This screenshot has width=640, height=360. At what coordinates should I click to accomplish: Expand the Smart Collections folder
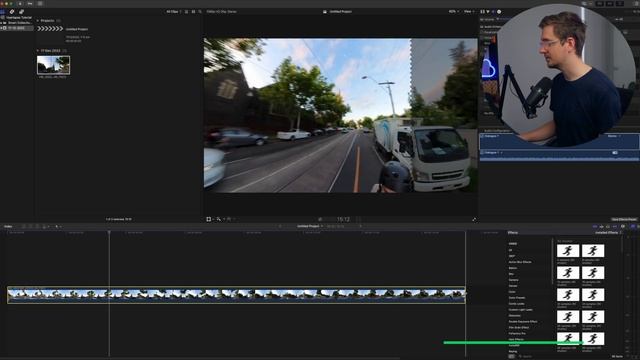(x=1, y=23)
